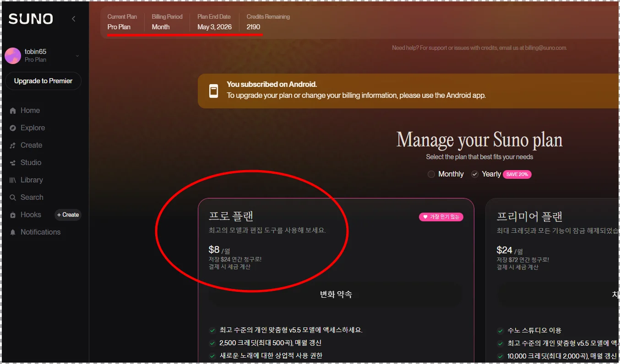Image resolution: width=620 pixels, height=364 pixels.
Task: Open the Explore menu item
Action: pos(33,128)
